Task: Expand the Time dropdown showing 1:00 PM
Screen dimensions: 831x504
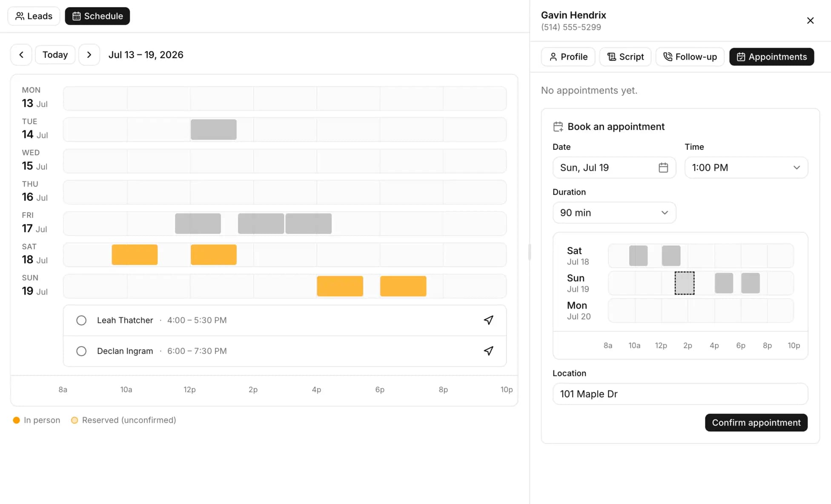Action: [746, 168]
